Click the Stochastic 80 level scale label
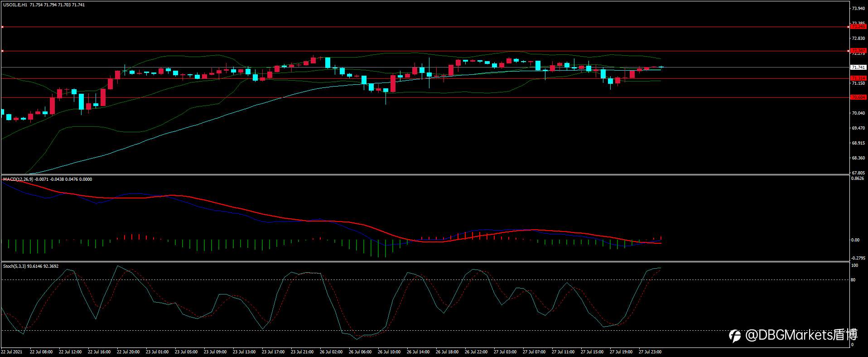The image size is (868, 357). point(853,280)
